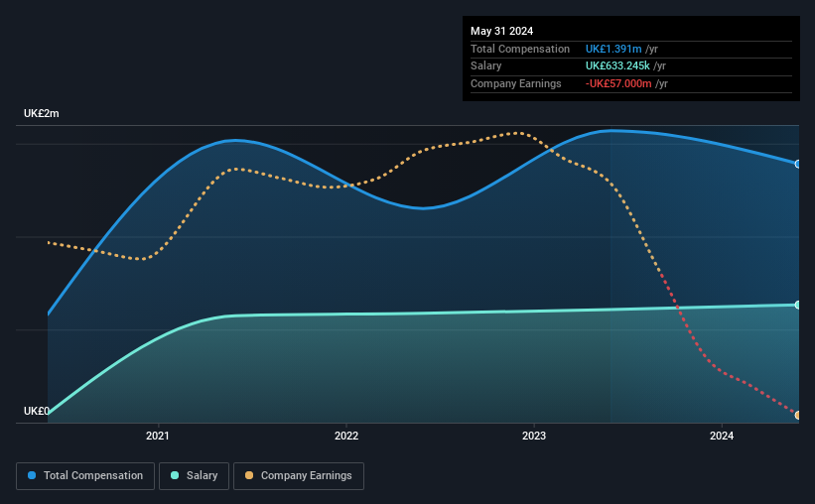Screen dimensions: 815x504
Task: Click the teal dot in Salary legend
Action: click(175, 475)
